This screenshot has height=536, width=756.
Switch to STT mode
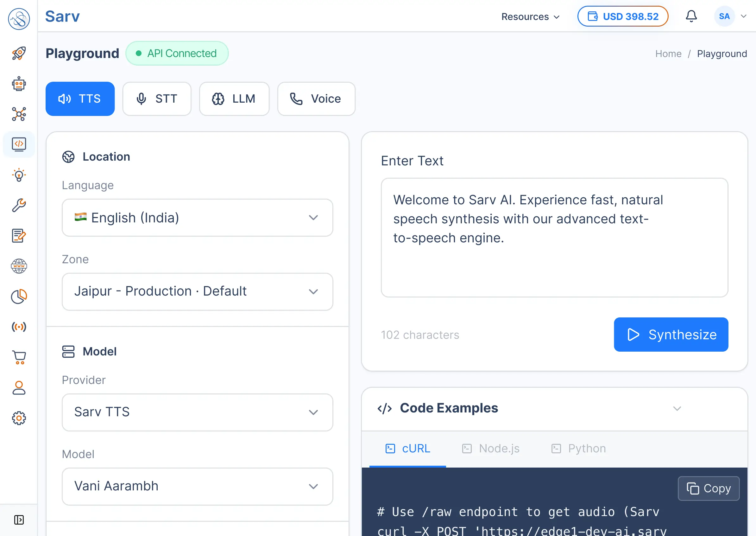click(x=157, y=98)
